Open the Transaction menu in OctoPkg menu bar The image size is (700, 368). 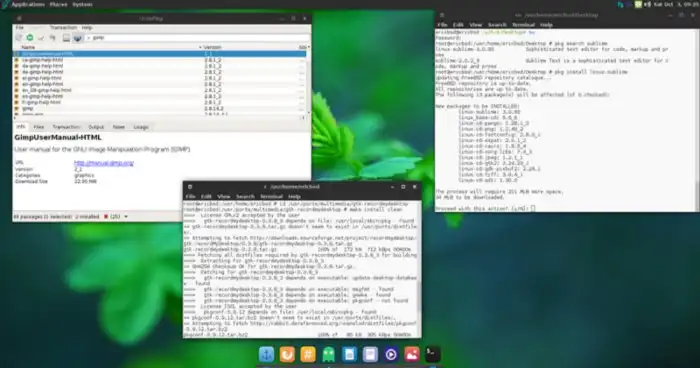pos(63,28)
